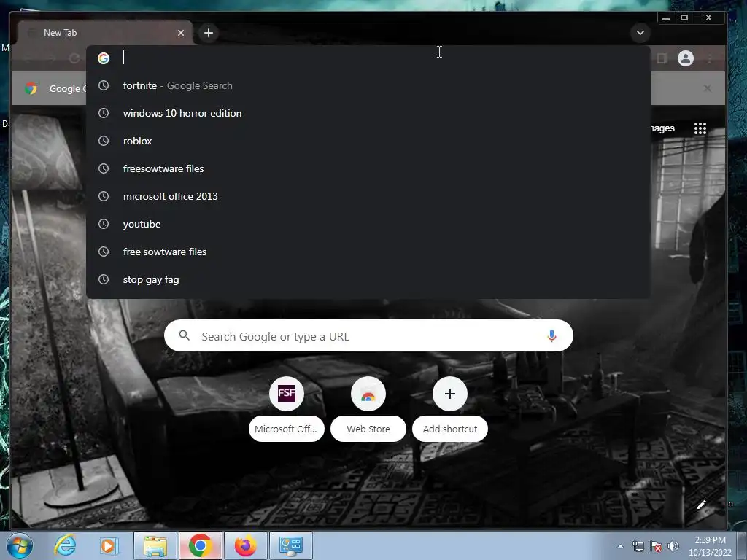Screen dimensions: 747x560
Task: Click clock icon beside roblox suggestion
Action: coord(104,141)
